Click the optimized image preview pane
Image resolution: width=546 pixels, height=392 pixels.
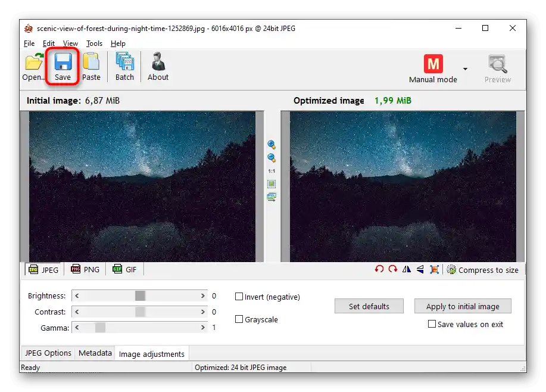(x=403, y=186)
